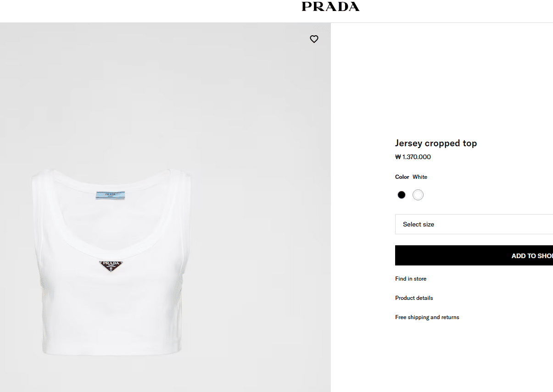Choose the black color swatch

click(402, 195)
